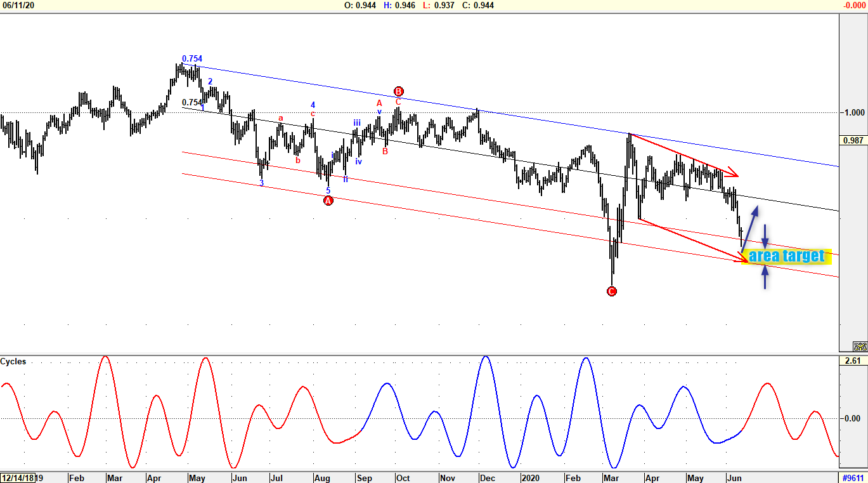Click the blue wave iv label
Viewport: 868px width, 483px height.
359,162
